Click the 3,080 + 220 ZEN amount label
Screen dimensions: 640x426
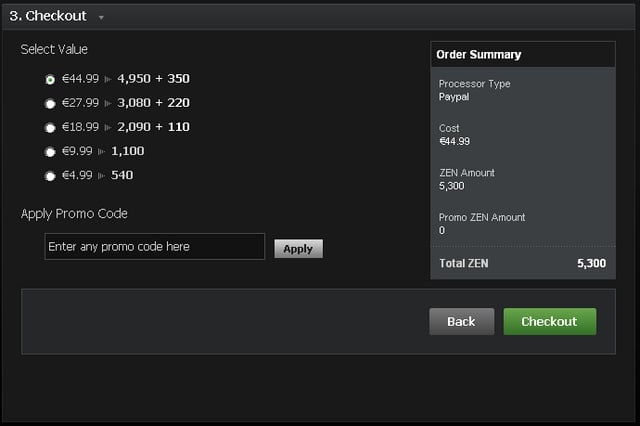153,103
